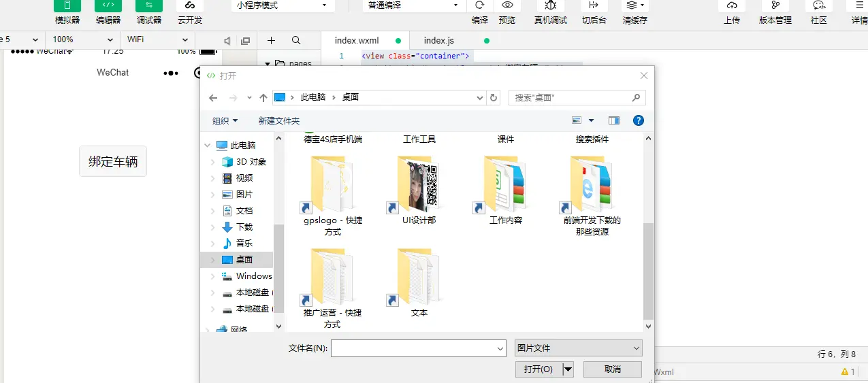Click the 清缓存 clear cache icon
Image resolution: width=868 pixels, height=383 pixels.
[635, 5]
